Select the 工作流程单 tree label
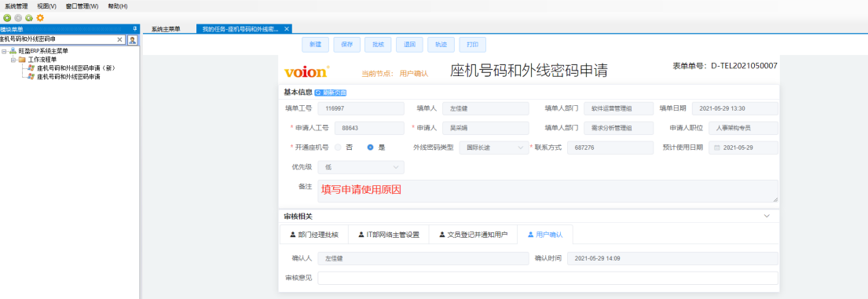 tap(42, 59)
